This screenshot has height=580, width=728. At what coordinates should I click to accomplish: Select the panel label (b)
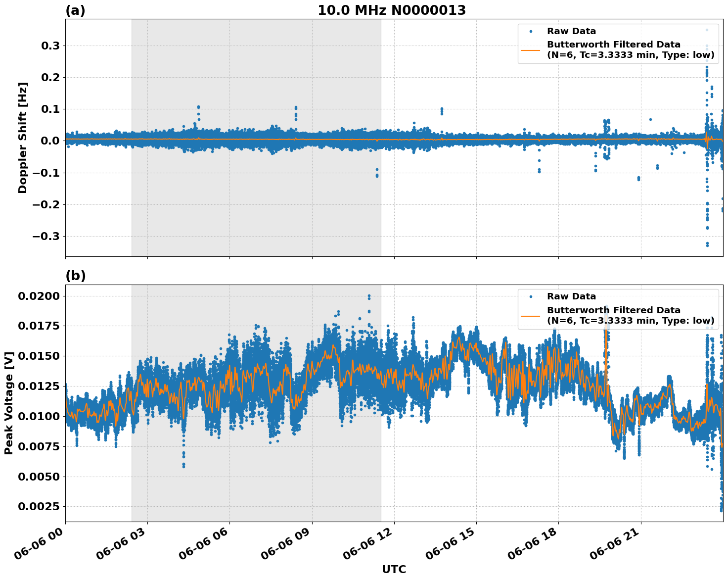pos(76,275)
